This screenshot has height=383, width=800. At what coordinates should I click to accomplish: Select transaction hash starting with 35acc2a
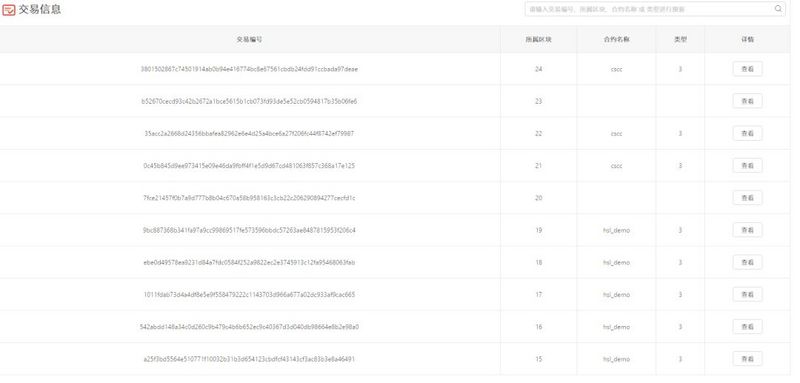tap(249, 134)
